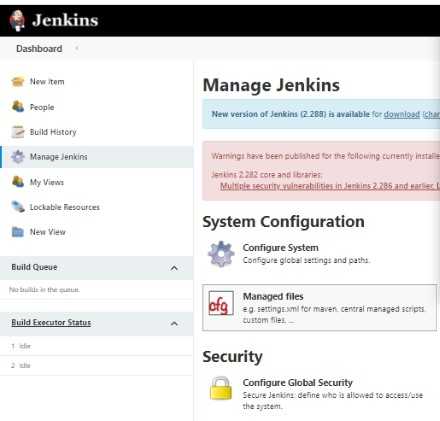440x421 pixels.
Task: Select Manage Jenkins sidebar link
Action: (59, 157)
